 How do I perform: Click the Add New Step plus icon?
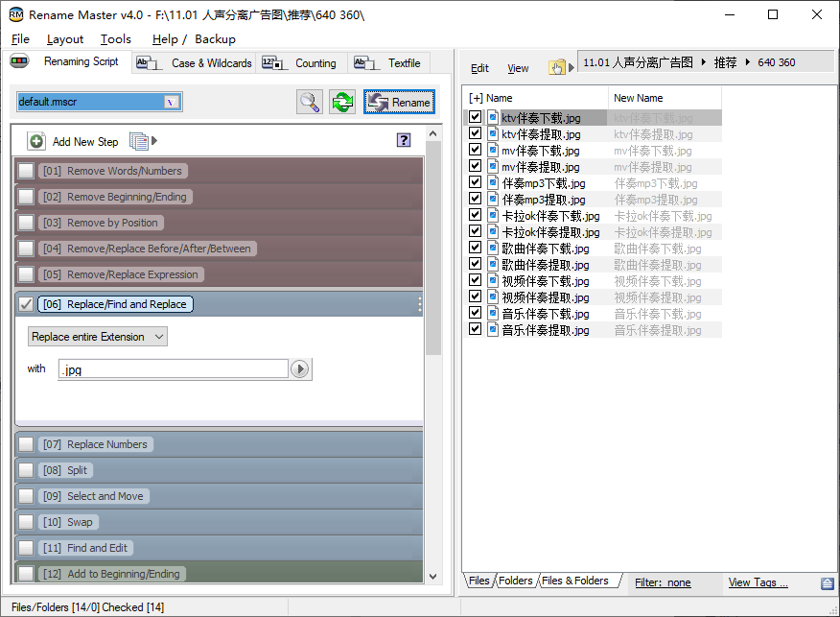pos(36,141)
